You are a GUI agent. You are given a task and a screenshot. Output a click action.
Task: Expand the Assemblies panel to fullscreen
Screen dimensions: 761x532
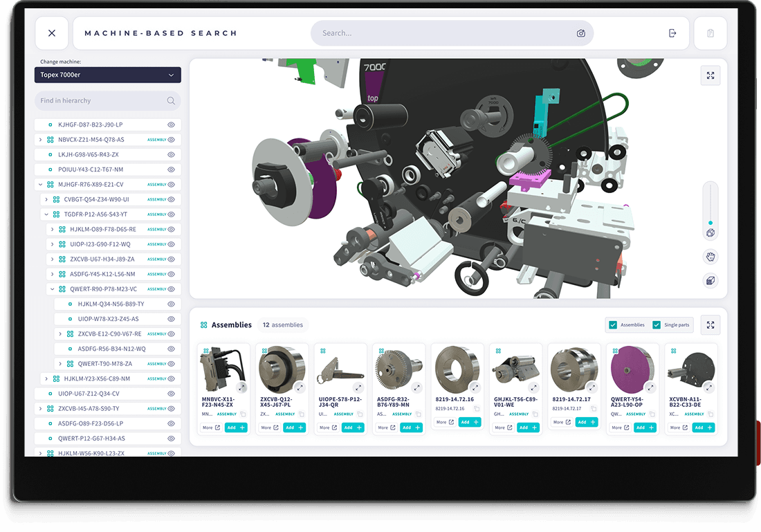[710, 324]
